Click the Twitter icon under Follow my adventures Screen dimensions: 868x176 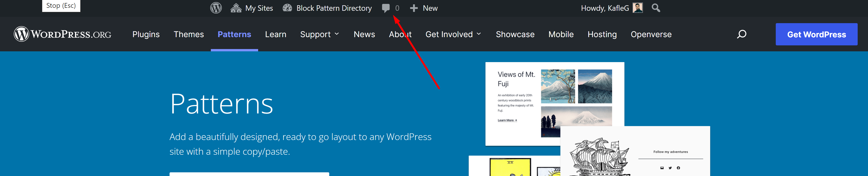(x=670, y=168)
